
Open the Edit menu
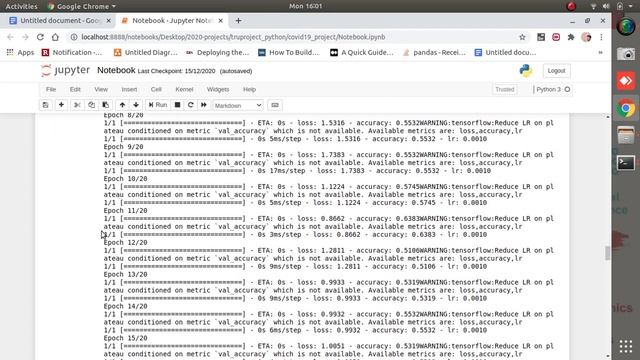[75, 89]
